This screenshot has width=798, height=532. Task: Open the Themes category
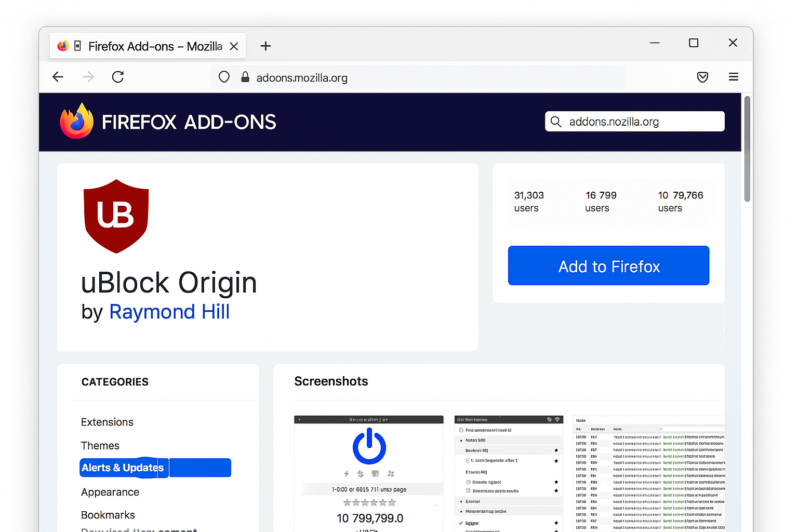(x=100, y=446)
